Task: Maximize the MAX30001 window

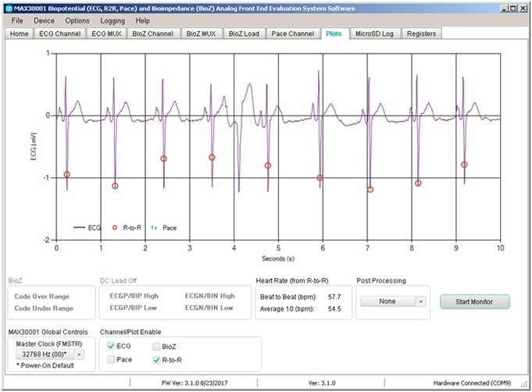Action: [513, 9]
